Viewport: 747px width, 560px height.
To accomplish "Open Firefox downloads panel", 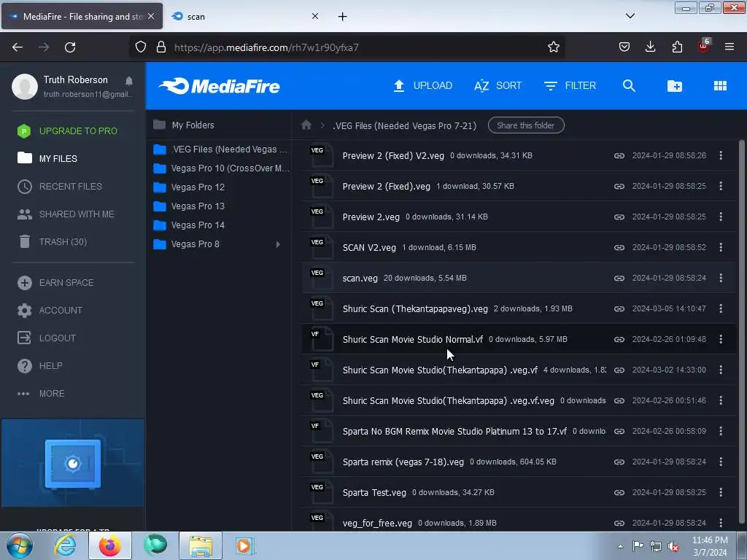I will point(650,47).
